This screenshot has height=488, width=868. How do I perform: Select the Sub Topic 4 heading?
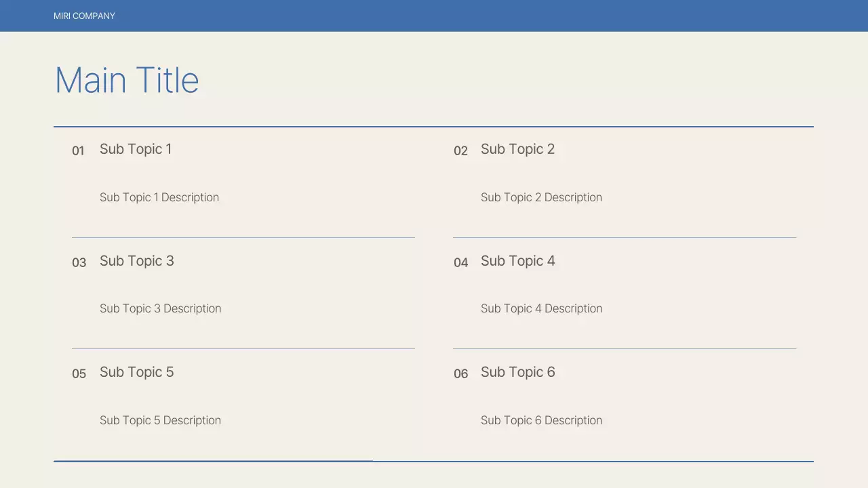coord(518,261)
